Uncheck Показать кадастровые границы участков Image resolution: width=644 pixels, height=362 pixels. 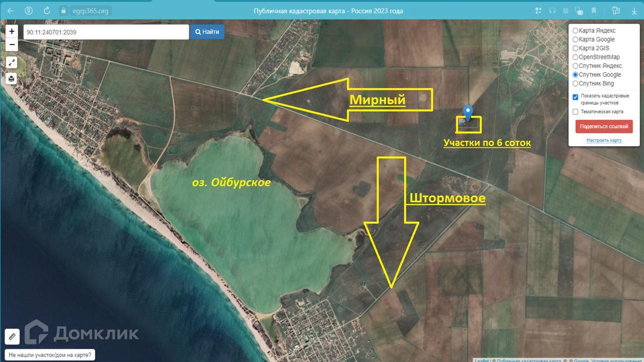576,97
